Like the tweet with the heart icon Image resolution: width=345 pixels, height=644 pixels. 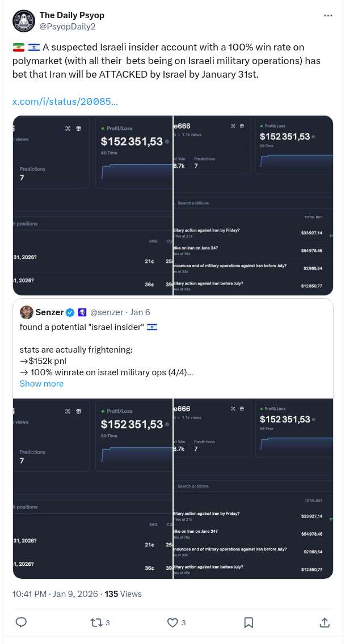(172, 622)
